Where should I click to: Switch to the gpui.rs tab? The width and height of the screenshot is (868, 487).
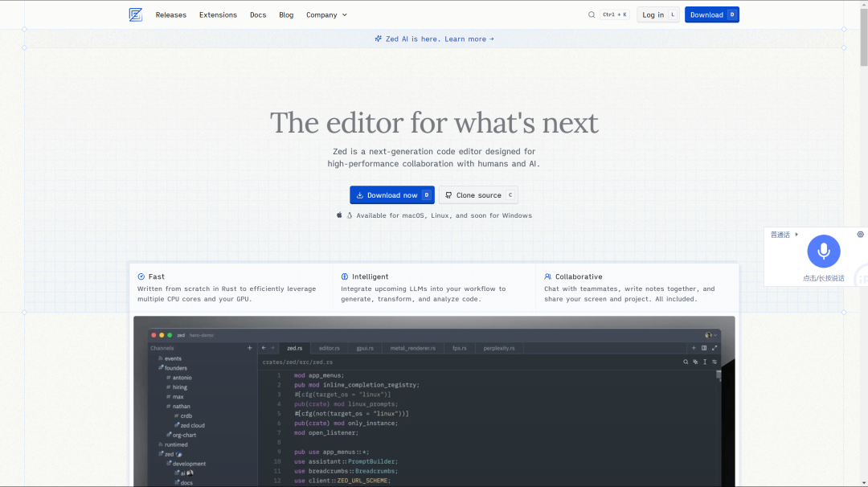[x=365, y=348]
